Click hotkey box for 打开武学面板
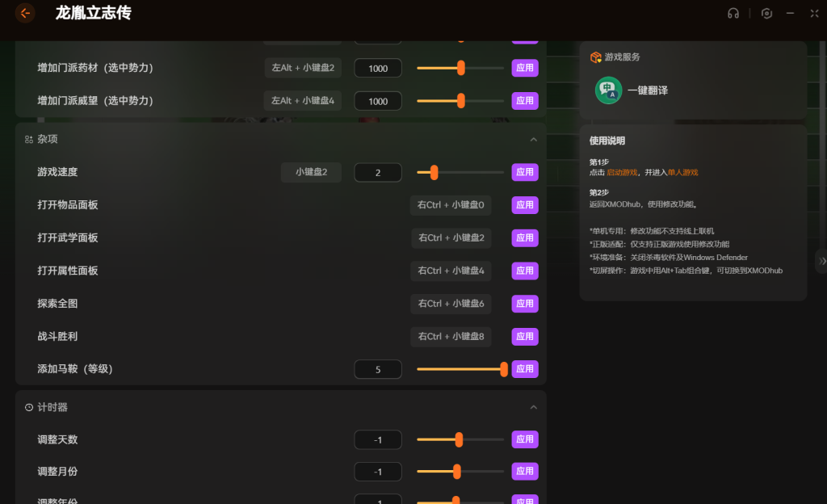The height and width of the screenshot is (504, 827). (x=451, y=238)
